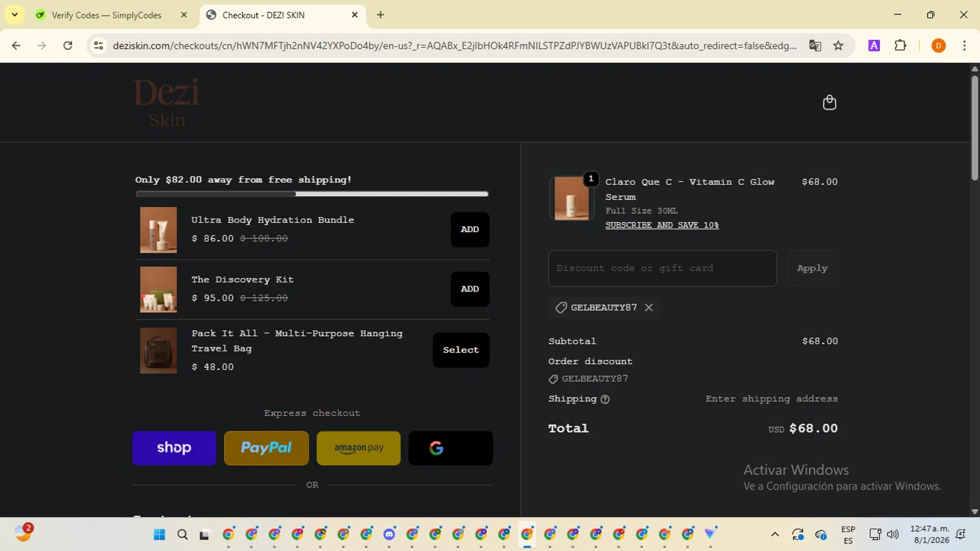Open the Windows Start menu

pos(159,535)
